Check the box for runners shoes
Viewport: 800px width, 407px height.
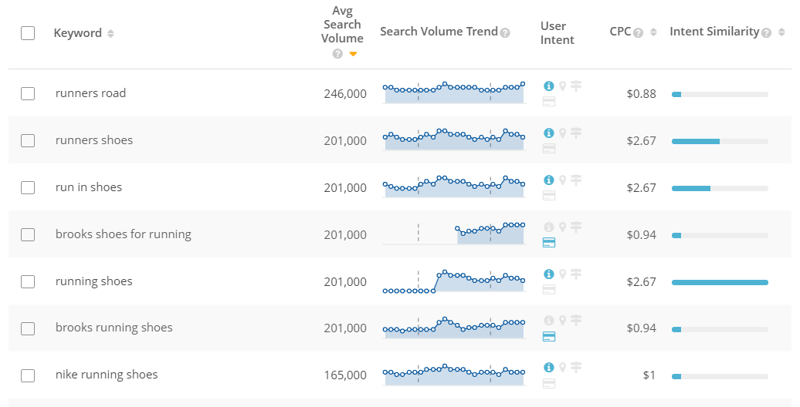[28, 140]
